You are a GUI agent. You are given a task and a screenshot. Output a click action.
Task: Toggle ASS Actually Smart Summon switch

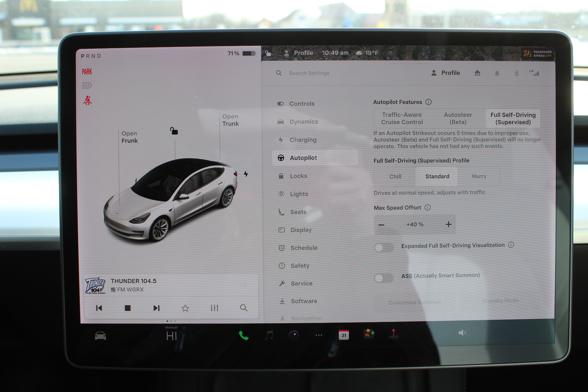pos(384,278)
